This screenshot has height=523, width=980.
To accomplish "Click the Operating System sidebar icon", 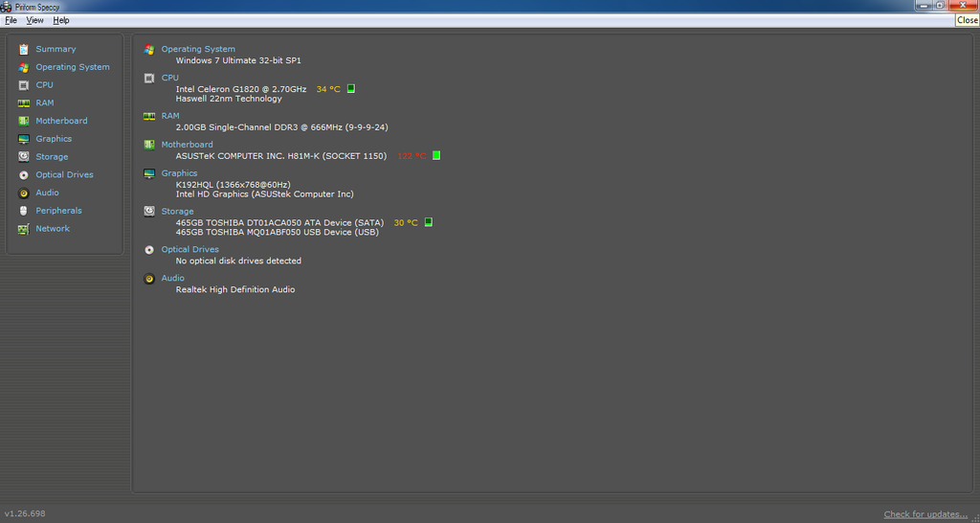I will (24, 67).
